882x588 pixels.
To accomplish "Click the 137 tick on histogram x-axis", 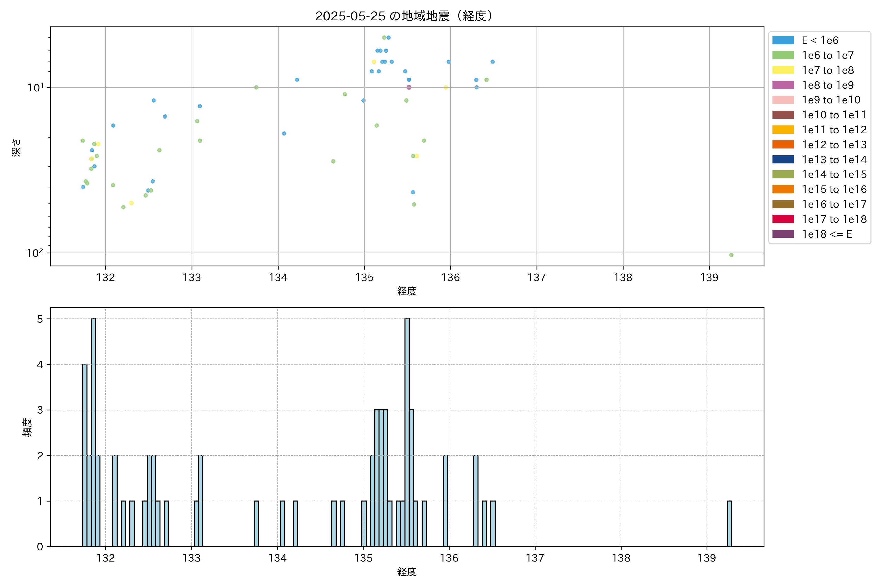I will pyautogui.click(x=535, y=558).
